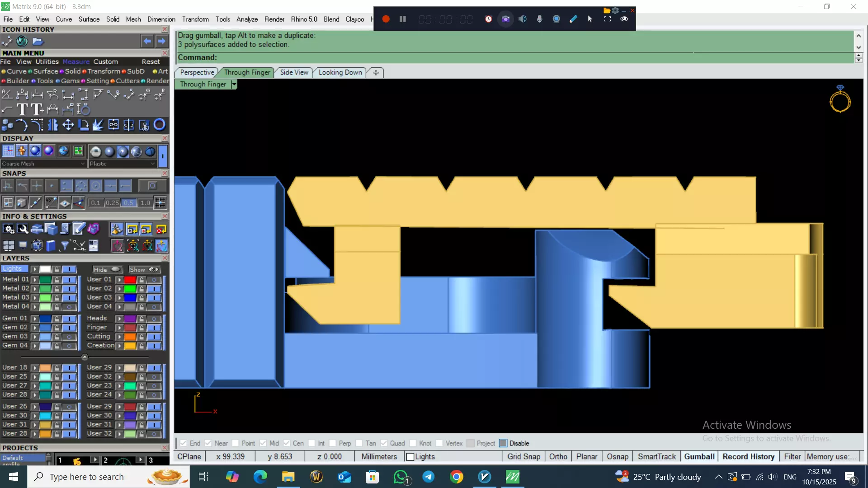Check the Disable osnap checkbox
The image size is (868, 488).
[x=503, y=443]
